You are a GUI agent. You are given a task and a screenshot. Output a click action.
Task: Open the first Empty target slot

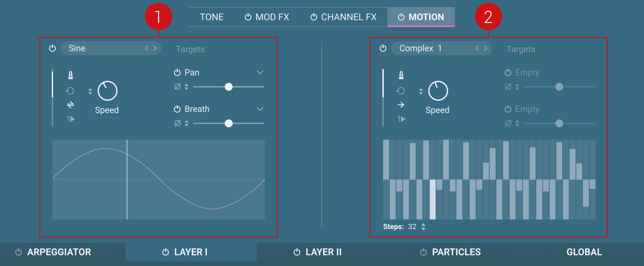527,72
